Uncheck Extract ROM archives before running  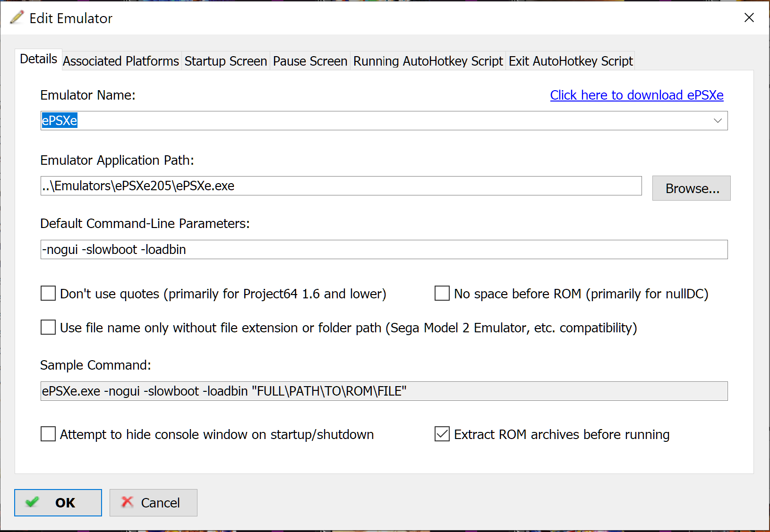click(442, 434)
